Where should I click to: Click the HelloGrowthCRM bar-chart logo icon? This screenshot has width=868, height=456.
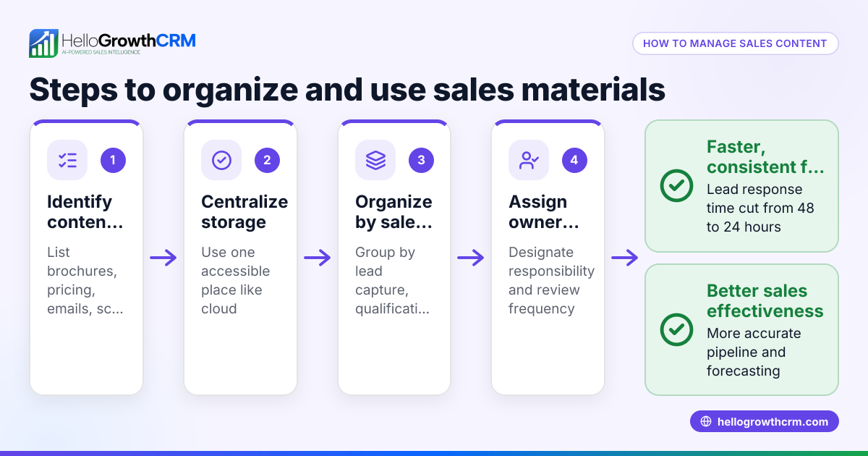tap(43, 43)
